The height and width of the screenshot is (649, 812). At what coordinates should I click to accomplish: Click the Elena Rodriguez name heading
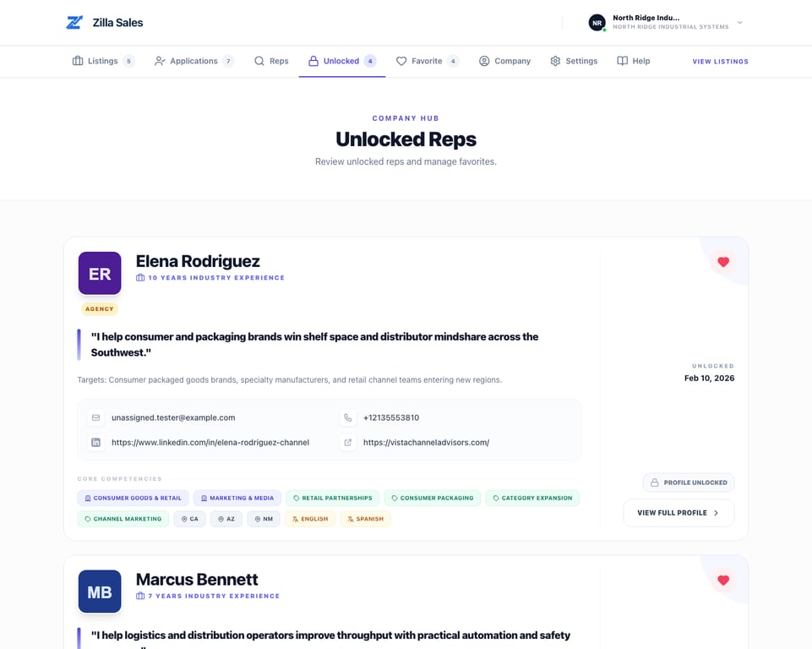pyautogui.click(x=198, y=261)
